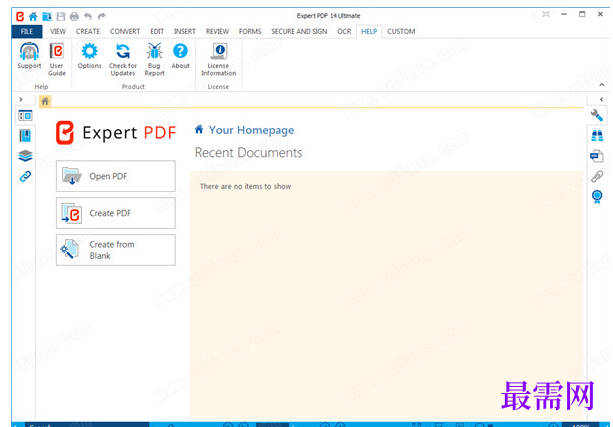Screen dimensions: 613x427
Task: Switch to the CREATE tab
Action: point(88,31)
